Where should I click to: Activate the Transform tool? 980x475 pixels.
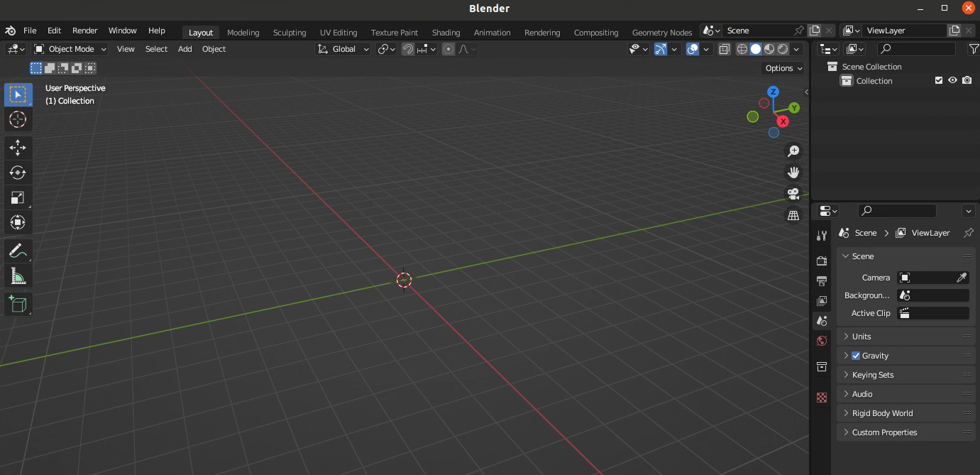18,222
